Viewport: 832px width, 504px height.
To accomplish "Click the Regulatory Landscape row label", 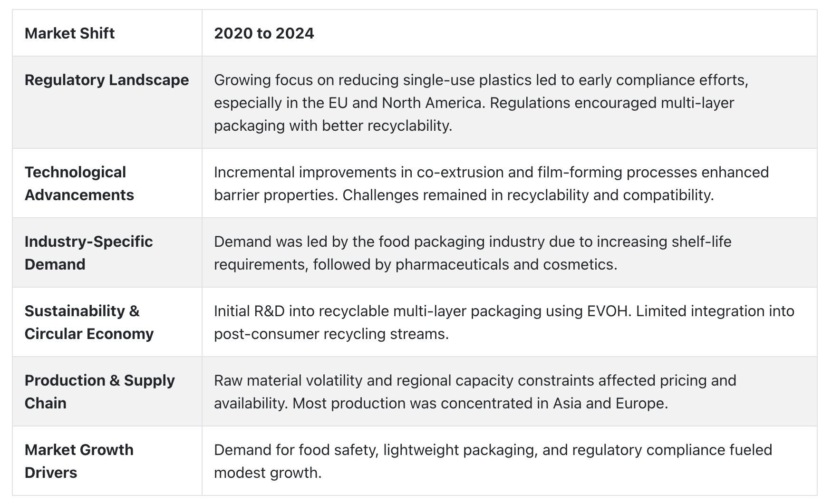I will (106, 80).
